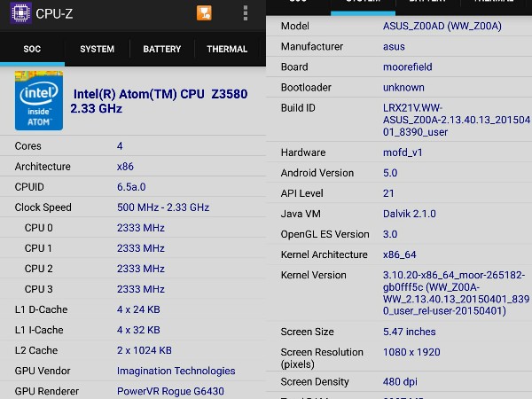The width and height of the screenshot is (532, 399).
Task: Click the Build ID label
Action: 298,108
